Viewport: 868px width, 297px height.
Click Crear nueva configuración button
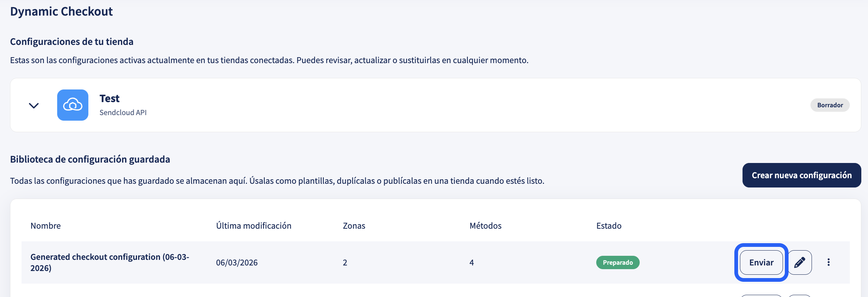point(802,175)
